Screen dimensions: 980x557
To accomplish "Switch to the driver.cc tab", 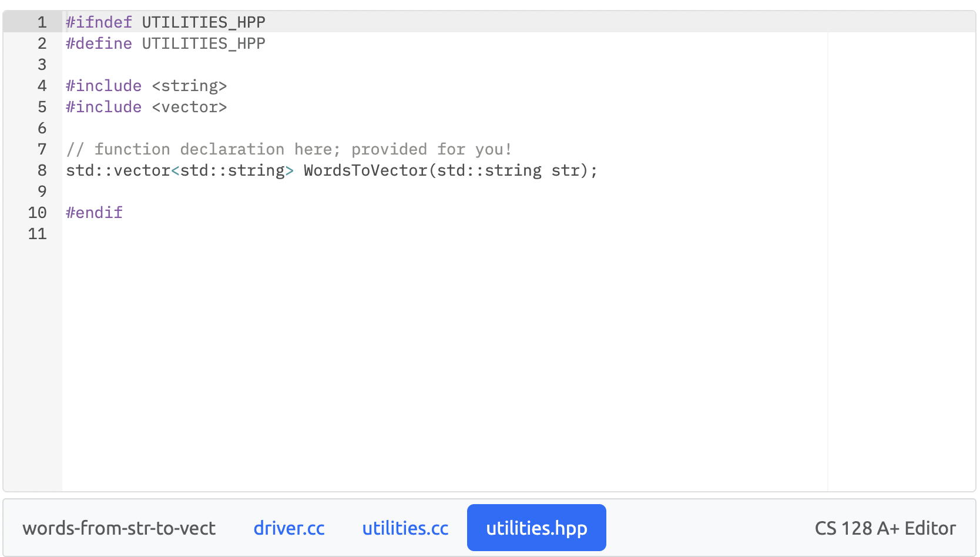I will coord(289,528).
